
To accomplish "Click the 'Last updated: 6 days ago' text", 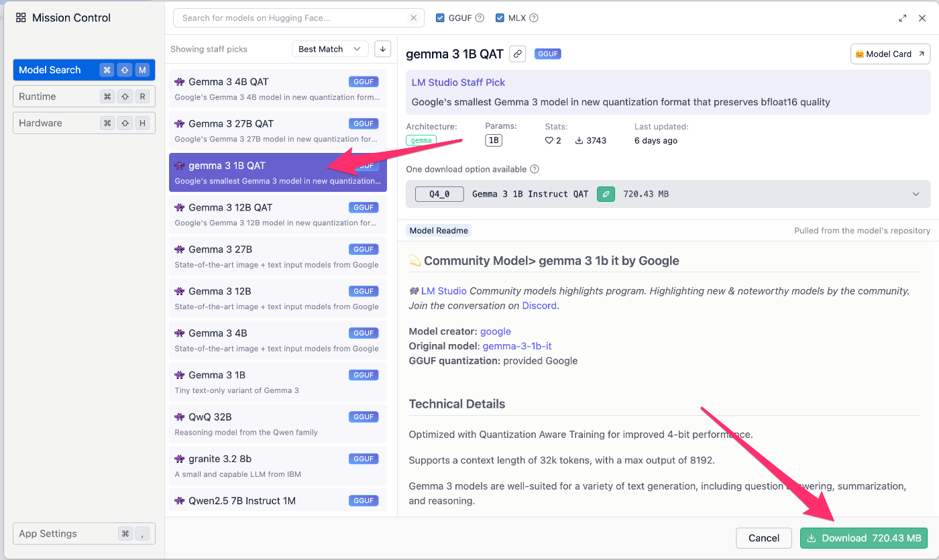I will pyautogui.click(x=661, y=133).
